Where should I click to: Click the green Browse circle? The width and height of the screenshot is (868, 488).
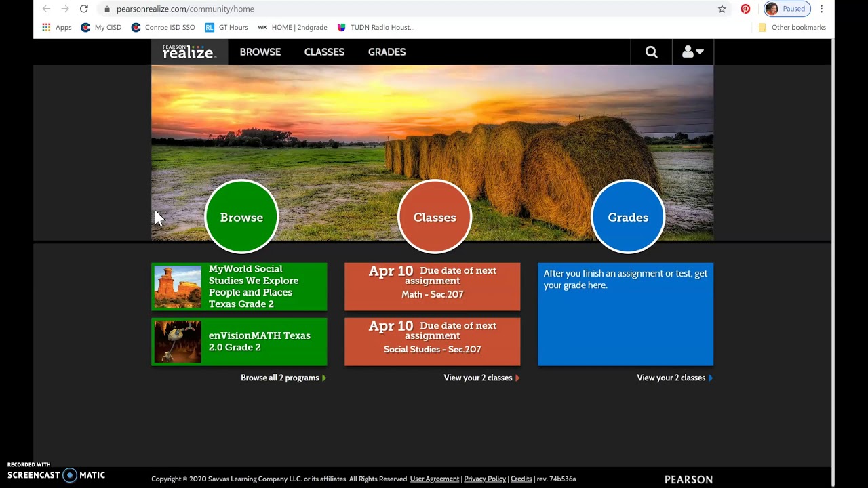pos(241,217)
